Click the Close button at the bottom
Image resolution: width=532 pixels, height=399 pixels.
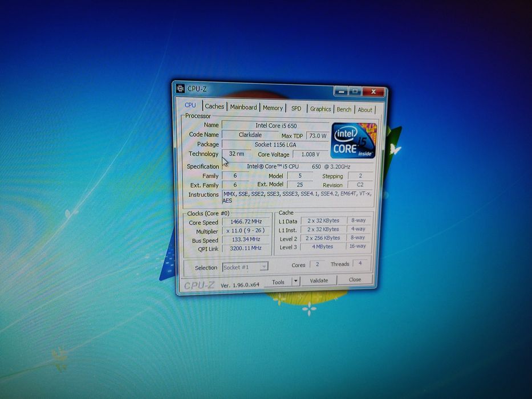click(x=355, y=279)
